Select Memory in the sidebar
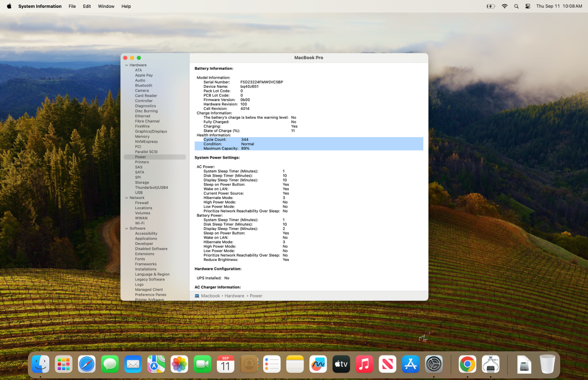The image size is (588, 380). [142, 136]
